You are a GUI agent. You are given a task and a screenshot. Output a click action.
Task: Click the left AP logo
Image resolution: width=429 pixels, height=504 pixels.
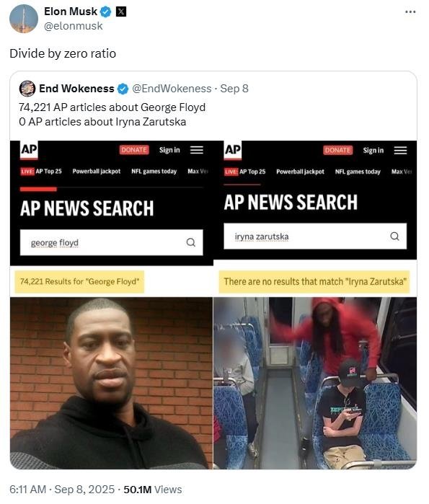coord(29,150)
